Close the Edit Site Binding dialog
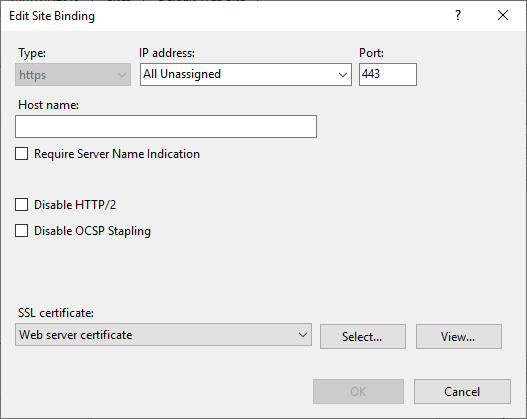This screenshot has width=527, height=419. pyautogui.click(x=503, y=15)
